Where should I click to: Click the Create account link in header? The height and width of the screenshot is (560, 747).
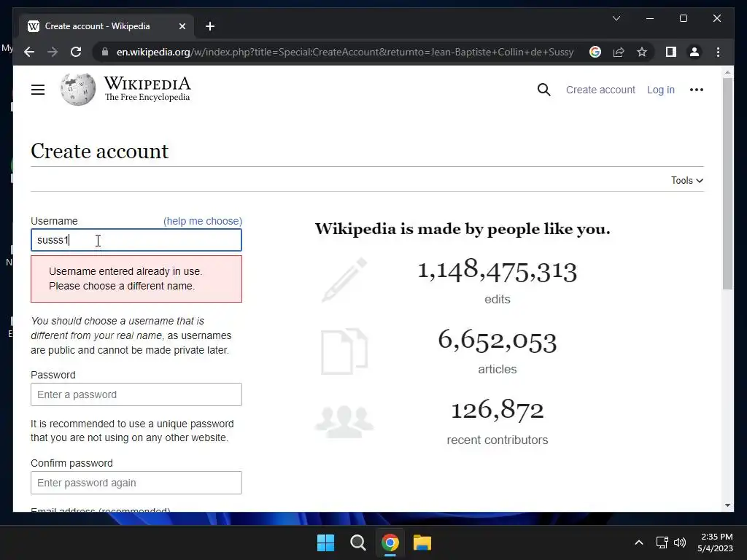pyautogui.click(x=600, y=90)
